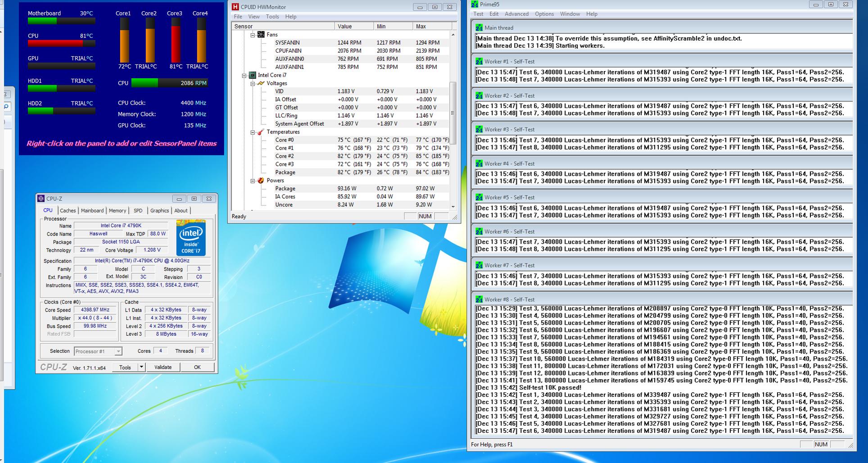Open the Edit menu in Prime95
This screenshot has height=463, width=868.
point(494,14)
